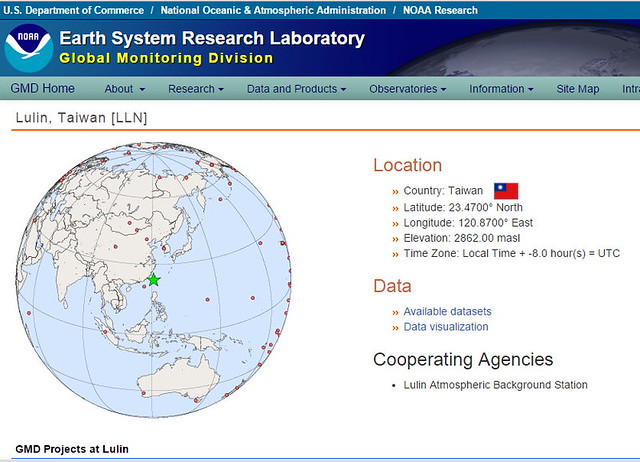Click the orange arrow bullet beside Data visualization
640x462 pixels.
pyautogui.click(x=395, y=328)
